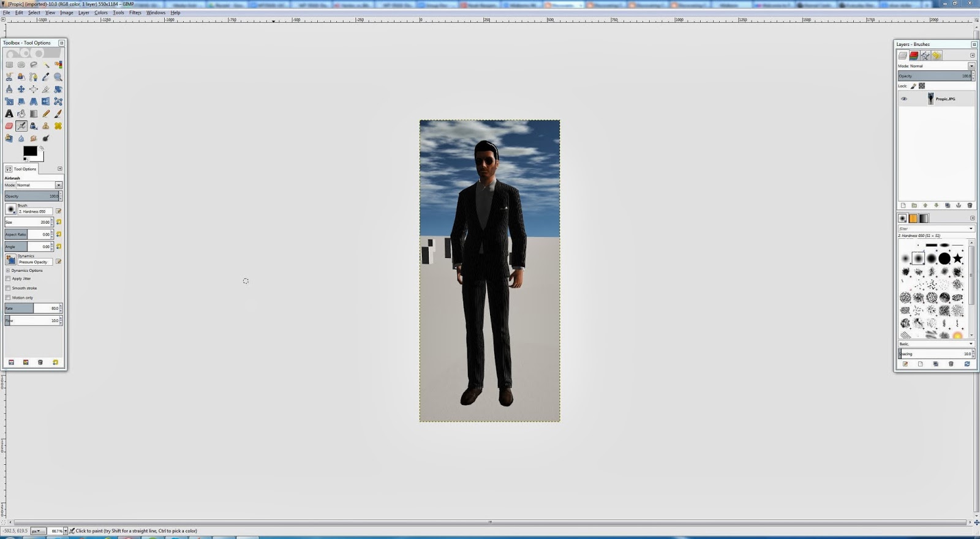Select the Flip tool
980x539 pixels.
[46, 101]
